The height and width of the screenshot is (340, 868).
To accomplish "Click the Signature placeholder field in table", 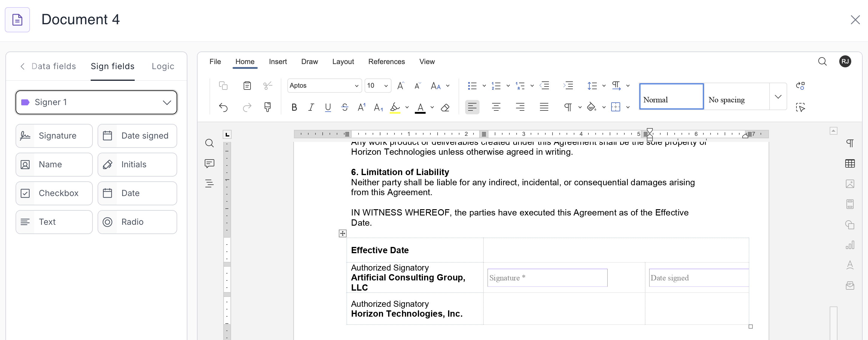I will tap(547, 278).
